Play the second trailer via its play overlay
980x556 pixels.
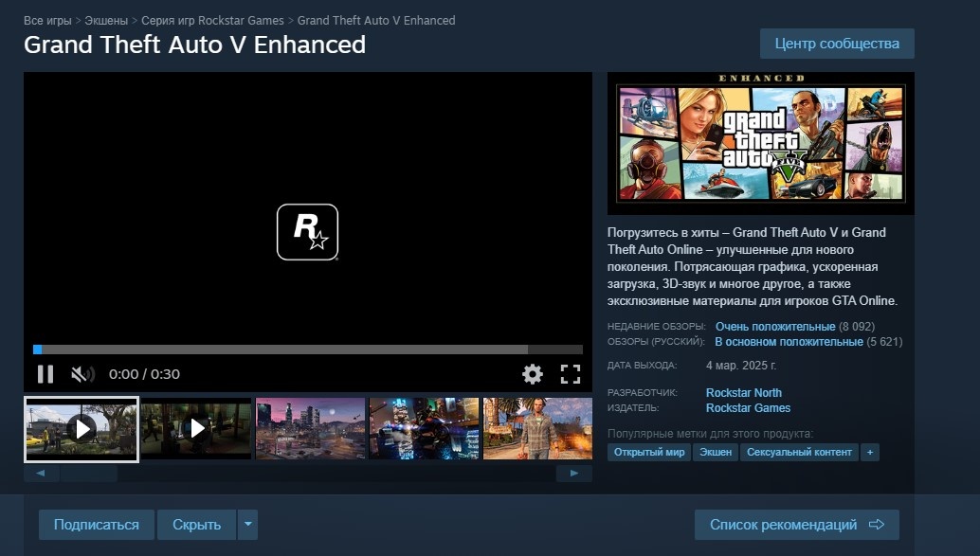tap(195, 427)
